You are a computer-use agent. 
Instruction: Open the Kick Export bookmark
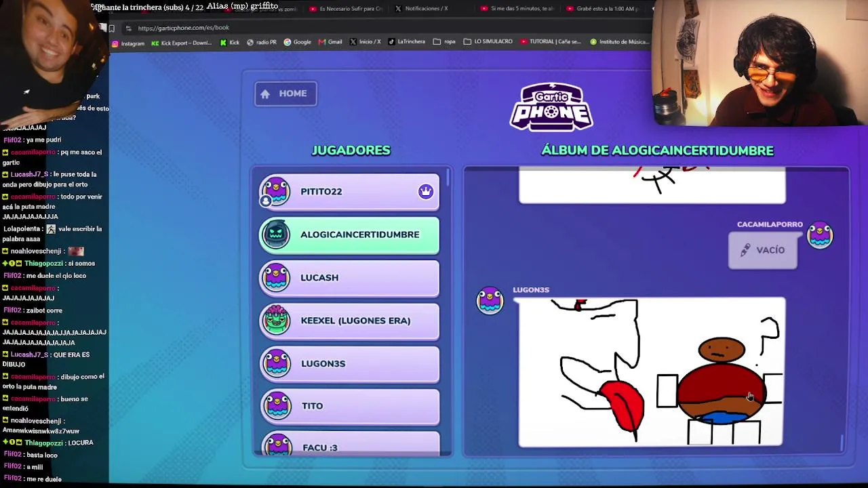(x=181, y=43)
